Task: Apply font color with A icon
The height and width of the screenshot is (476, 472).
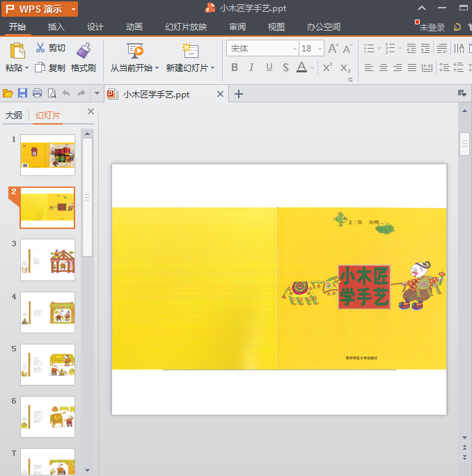Action: tap(301, 68)
